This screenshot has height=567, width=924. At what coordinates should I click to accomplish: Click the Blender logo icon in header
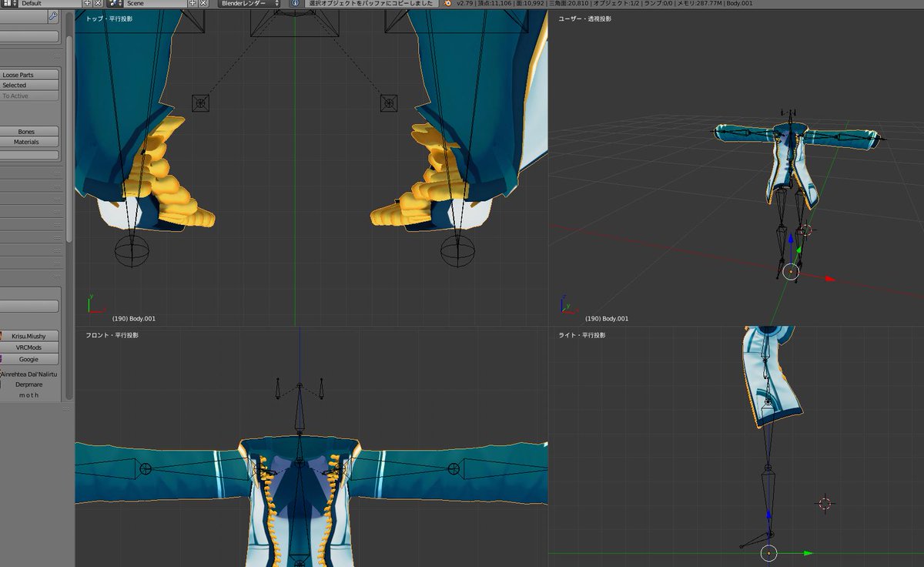click(447, 4)
